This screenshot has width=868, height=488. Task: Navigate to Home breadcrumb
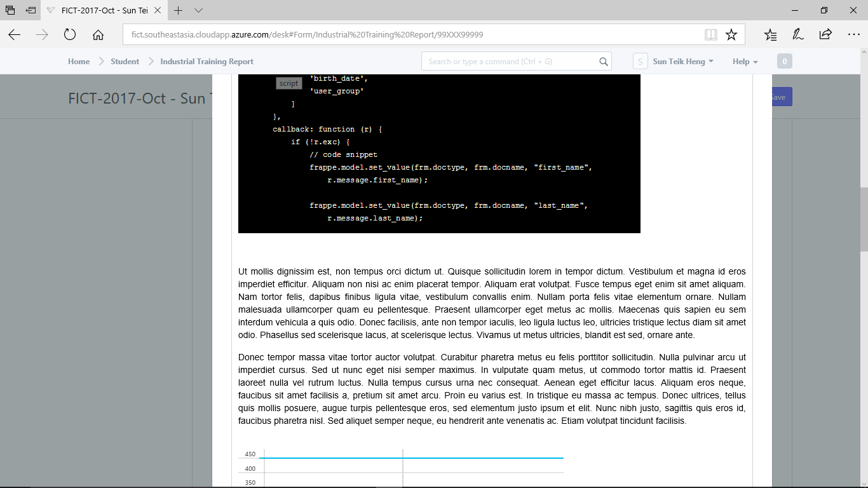[x=79, y=62]
